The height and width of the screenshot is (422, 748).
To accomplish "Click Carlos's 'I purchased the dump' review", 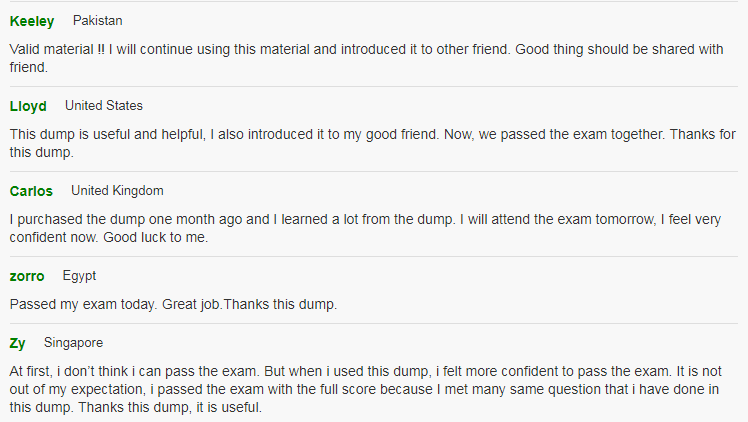I will click(365, 228).
